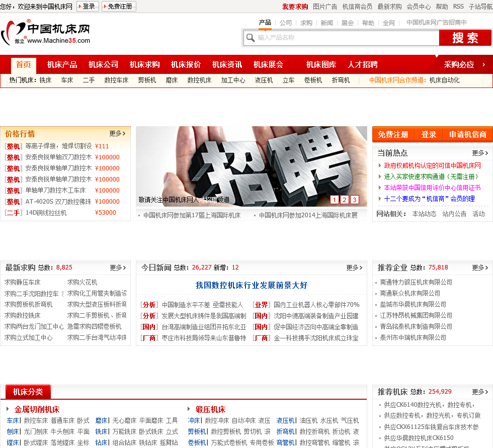Click the 登录 button at top left
The width and height of the screenshot is (493, 448).
coord(88,6)
